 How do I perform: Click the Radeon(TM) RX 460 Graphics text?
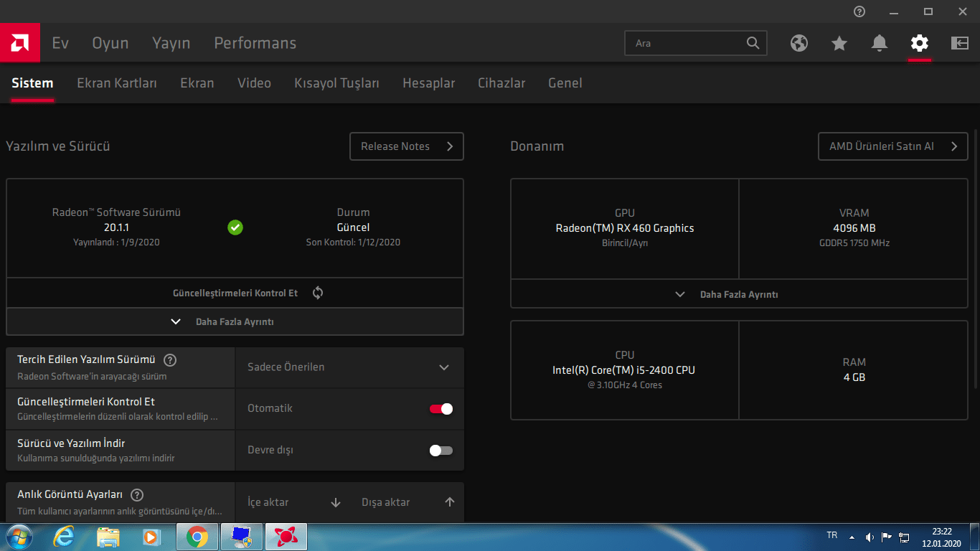[625, 228]
